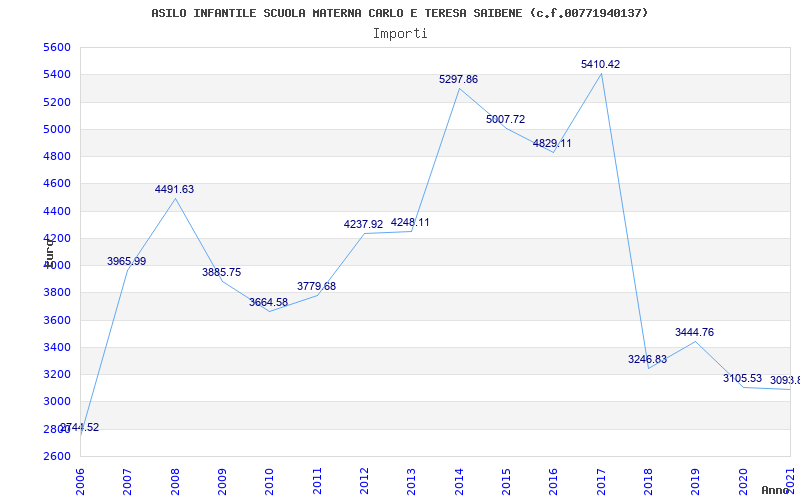
Task: Click the x-axis year 2018
Action: point(648,481)
